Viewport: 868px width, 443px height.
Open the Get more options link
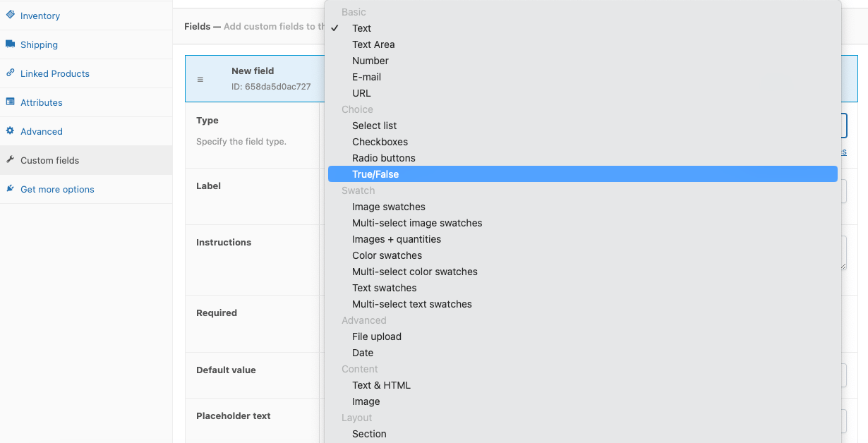coord(86,189)
